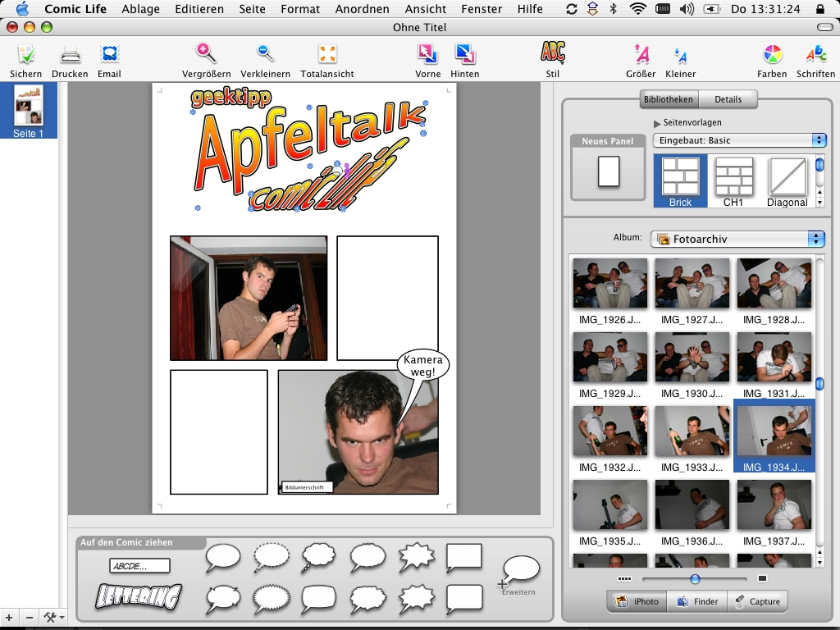Choose the dashed whisper balloon

coord(271,558)
